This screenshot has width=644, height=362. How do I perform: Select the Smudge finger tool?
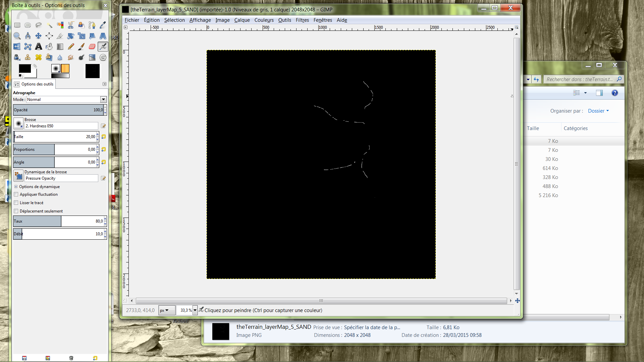pyautogui.click(x=71, y=57)
